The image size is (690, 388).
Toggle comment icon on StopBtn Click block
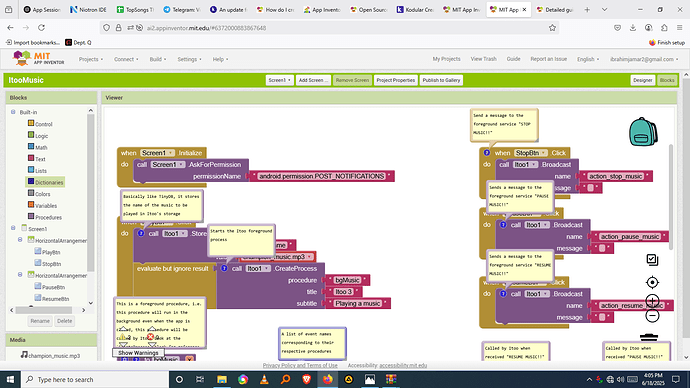pos(487,153)
